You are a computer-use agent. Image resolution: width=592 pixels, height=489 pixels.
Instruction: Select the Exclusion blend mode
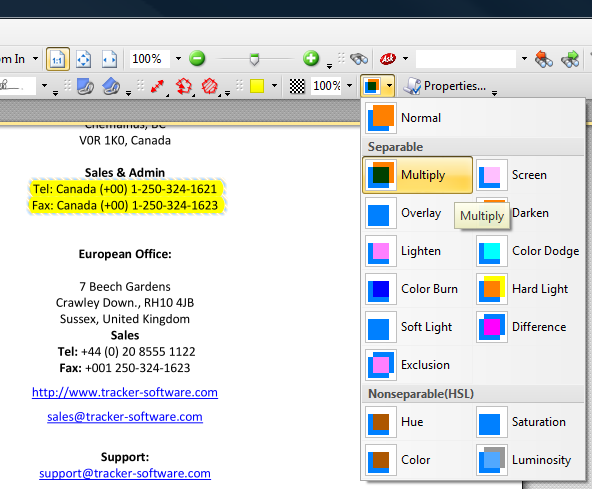click(418, 365)
